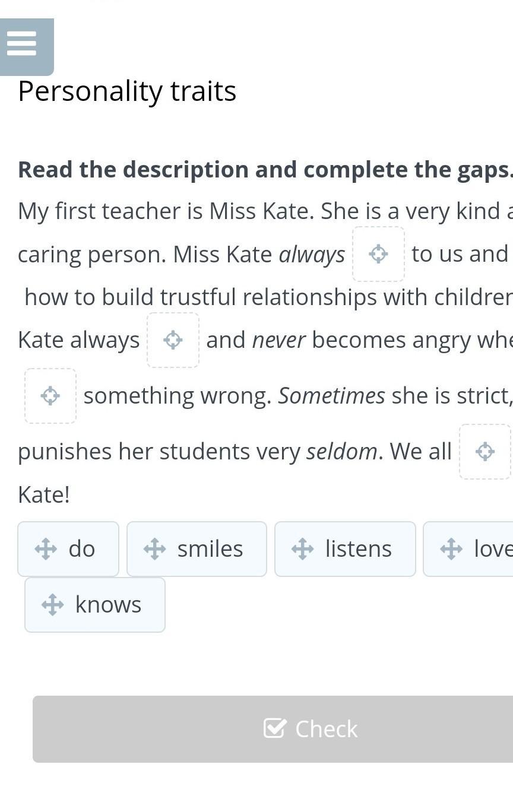Screen dimensions: 513x812
Task: Click the checkmark icon on Check button
Action: point(274,728)
